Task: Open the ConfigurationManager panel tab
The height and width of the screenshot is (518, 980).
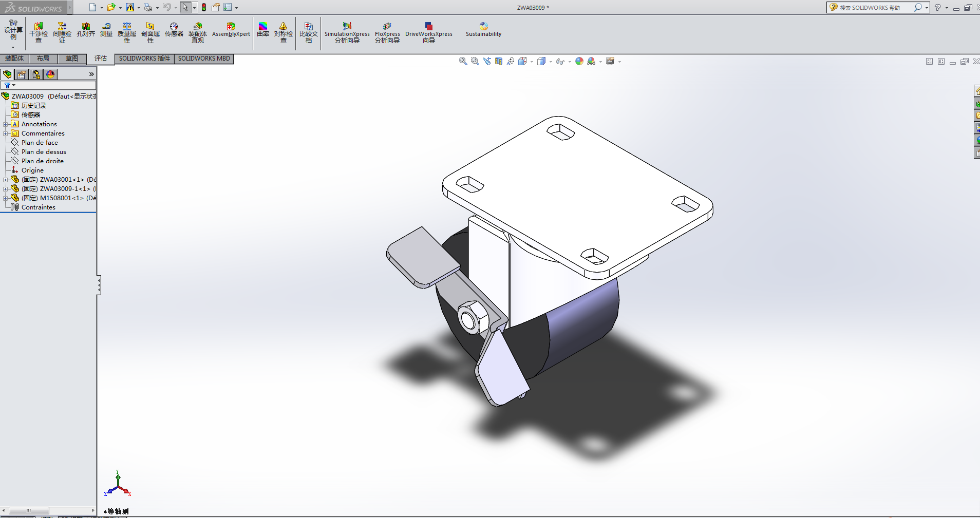Action: click(36, 74)
